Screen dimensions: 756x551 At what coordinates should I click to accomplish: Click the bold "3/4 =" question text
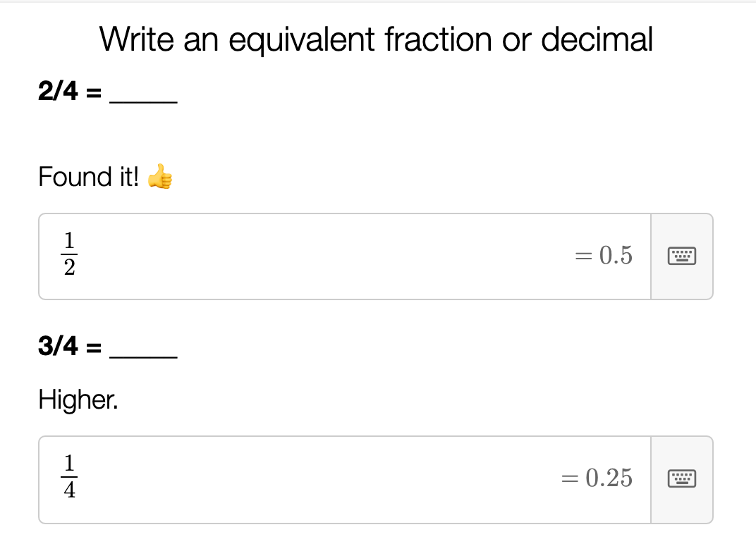coord(70,347)
